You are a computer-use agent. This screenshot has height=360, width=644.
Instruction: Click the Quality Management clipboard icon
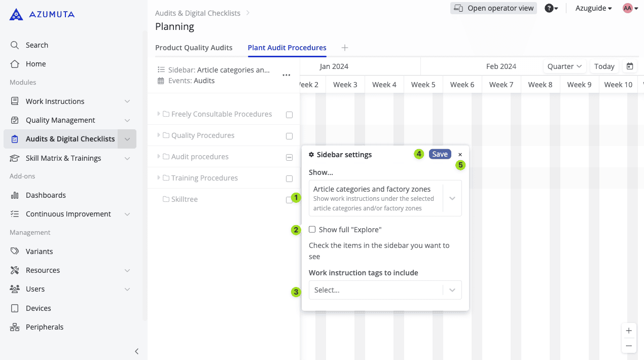point(14,120)
